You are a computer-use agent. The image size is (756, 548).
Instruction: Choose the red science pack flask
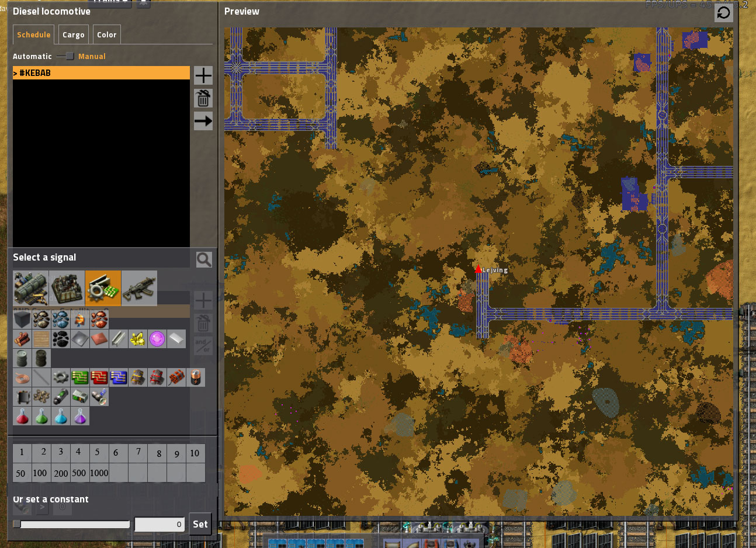[x=22, y=416]
